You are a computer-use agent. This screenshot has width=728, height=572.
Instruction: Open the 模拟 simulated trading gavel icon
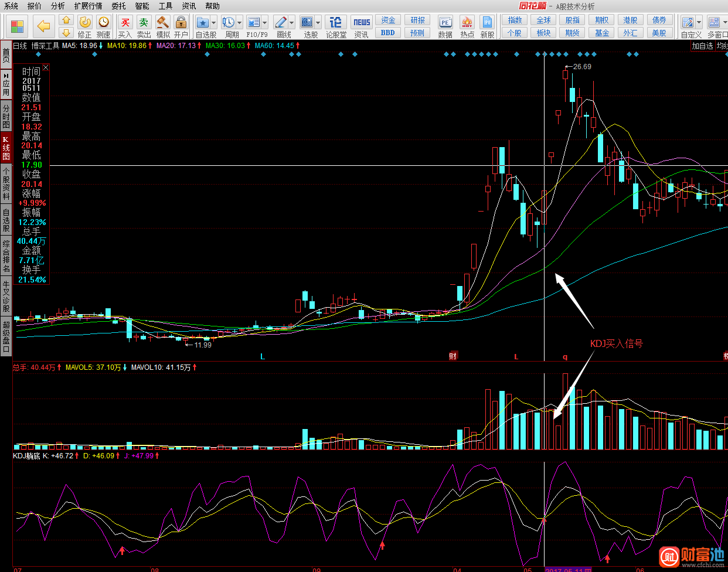[x=163, y=26]
